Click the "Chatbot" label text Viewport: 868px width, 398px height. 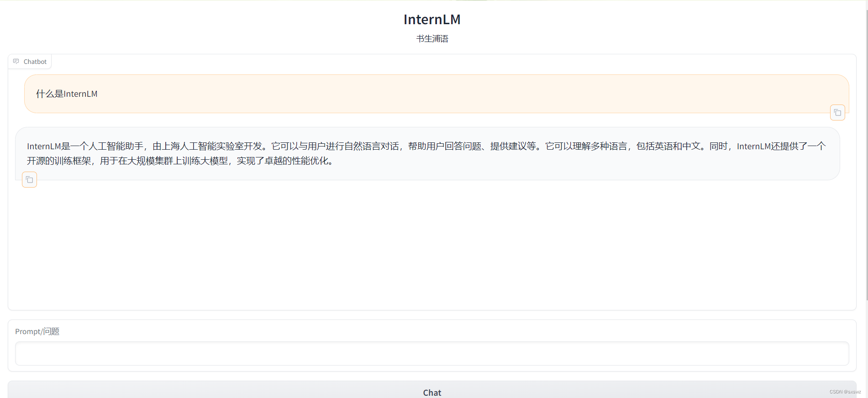pos(35,62)
